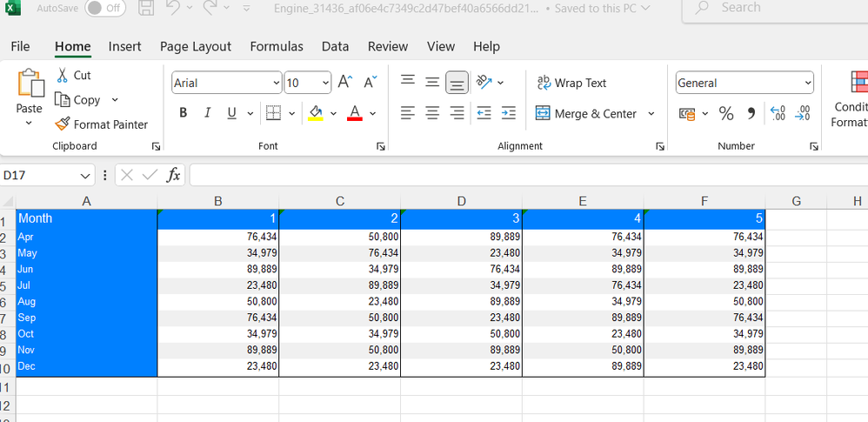
Task: Redo the last action
Action: 210,8
